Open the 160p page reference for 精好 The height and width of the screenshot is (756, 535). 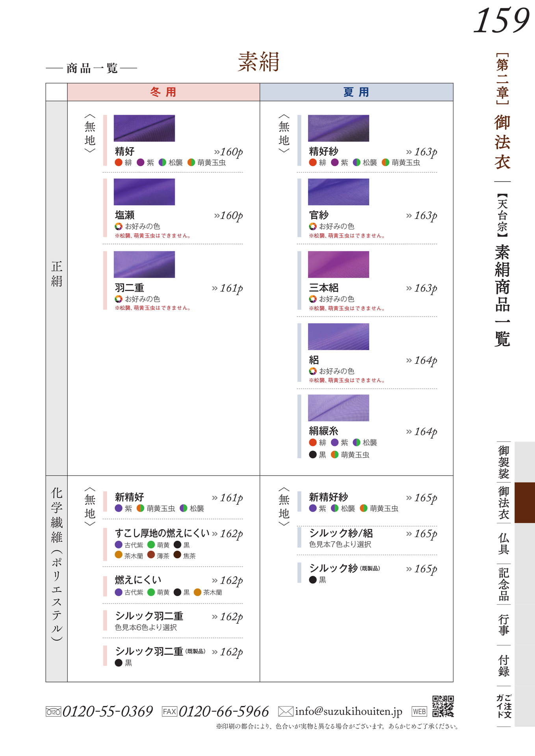point(228,152)
